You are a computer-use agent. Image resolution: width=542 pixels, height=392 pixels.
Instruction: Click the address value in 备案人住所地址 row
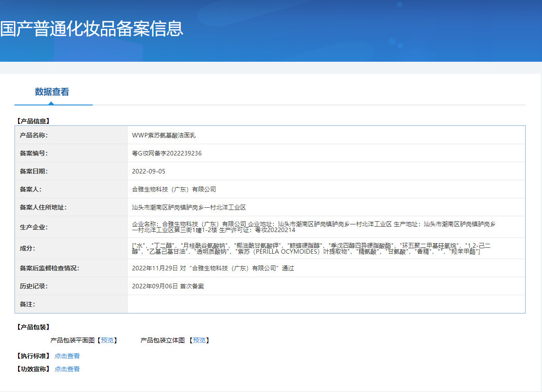pos(189,207)
